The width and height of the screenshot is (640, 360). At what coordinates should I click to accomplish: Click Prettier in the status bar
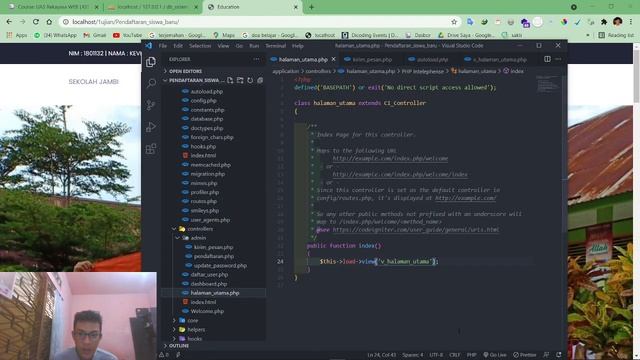pyautogui.click(x=525, y=355)
